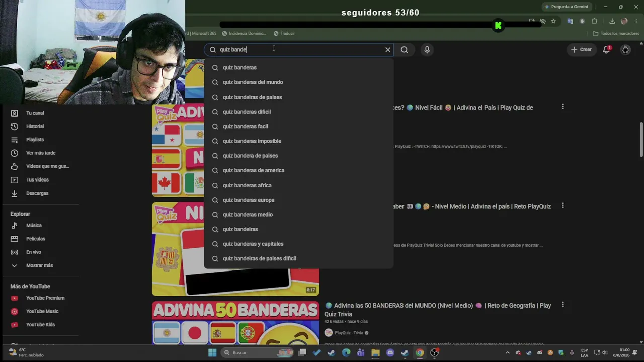Image resolution: width=644 pixels, height=362 pixels.
Task: Open the Windows Start menu
Action: [x=212, y=353]
